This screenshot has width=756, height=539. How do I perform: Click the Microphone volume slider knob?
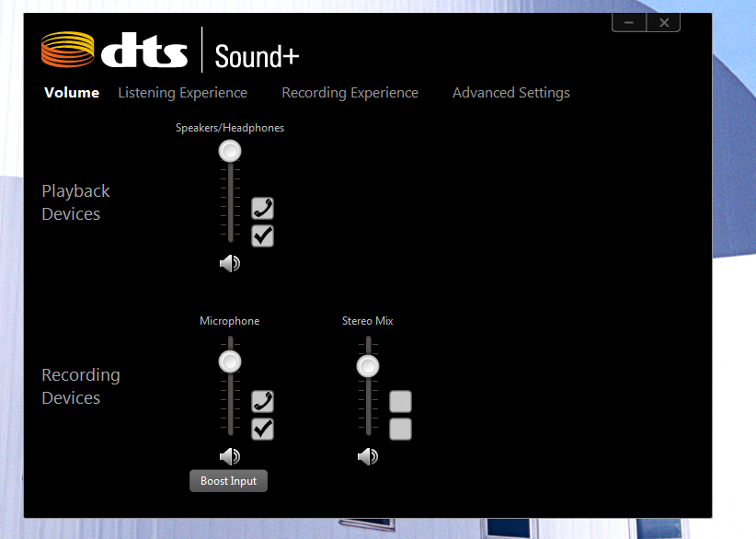[230, 361]
